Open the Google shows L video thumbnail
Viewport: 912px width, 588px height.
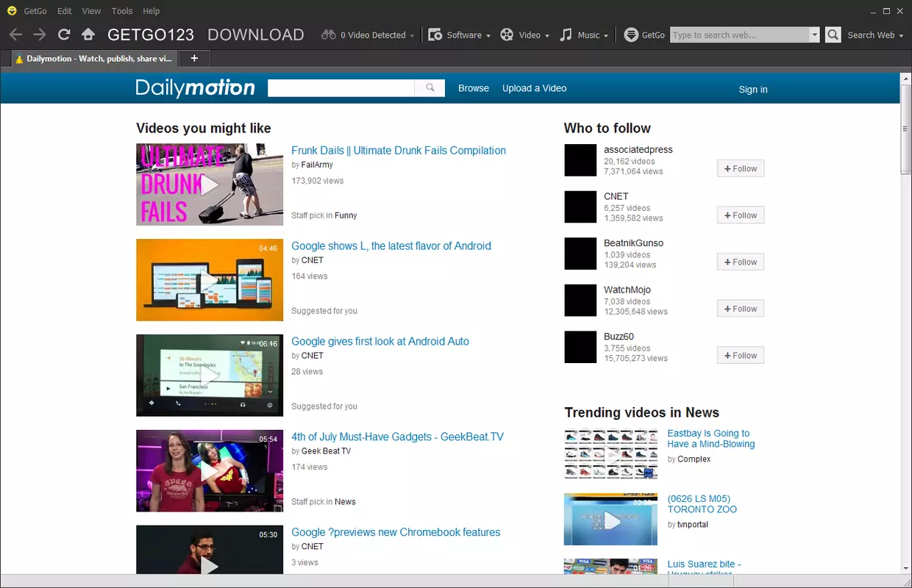(x=210, y=280)
